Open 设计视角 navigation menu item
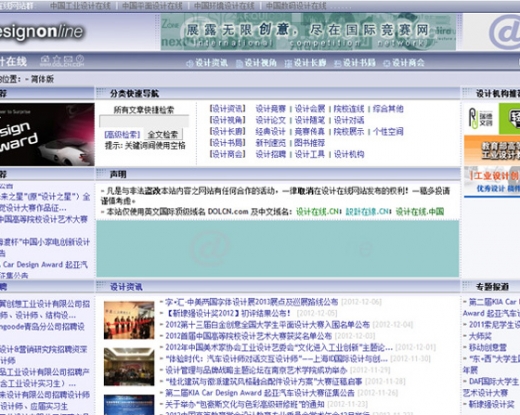520x415 pixels. (x=260, y=63)
